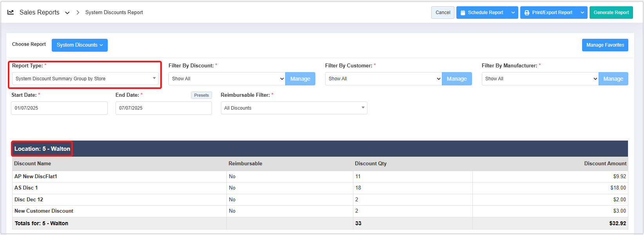Click the Manage Favorites button
Viewport: 644px width, 235px height.
click(605, 45)
